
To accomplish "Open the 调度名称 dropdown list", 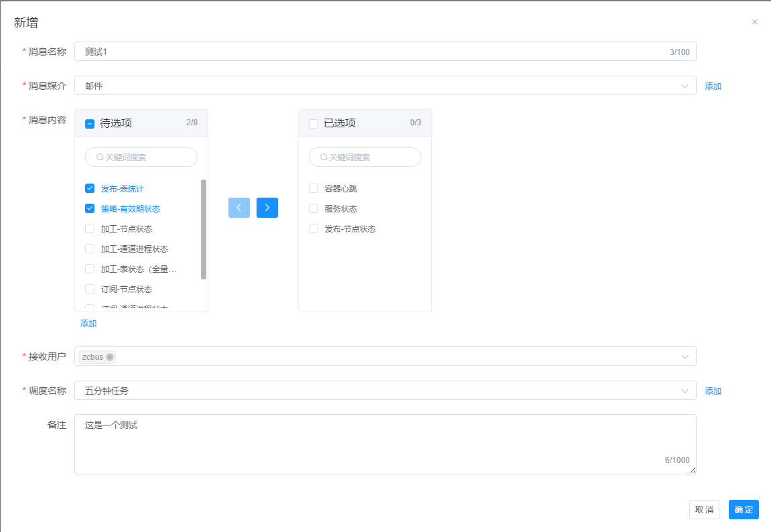I will 385,391.
